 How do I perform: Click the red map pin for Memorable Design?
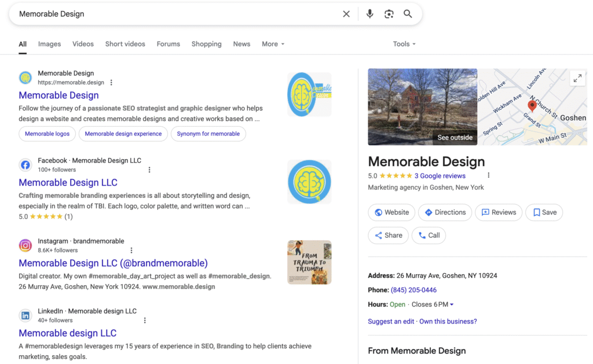click(532, 106)
